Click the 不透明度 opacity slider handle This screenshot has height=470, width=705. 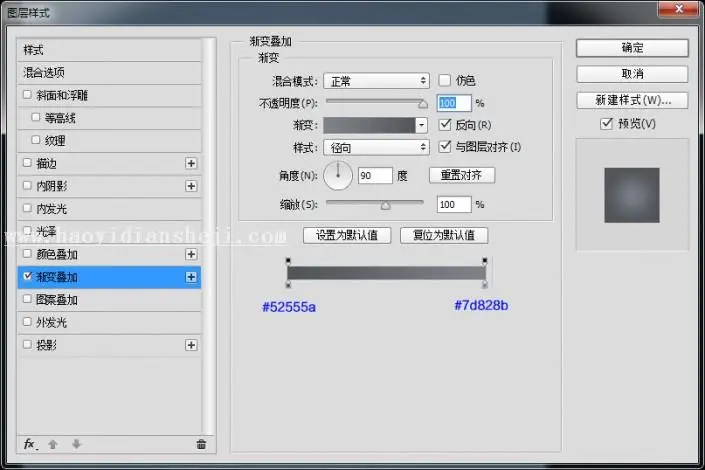tap(423, 104)
